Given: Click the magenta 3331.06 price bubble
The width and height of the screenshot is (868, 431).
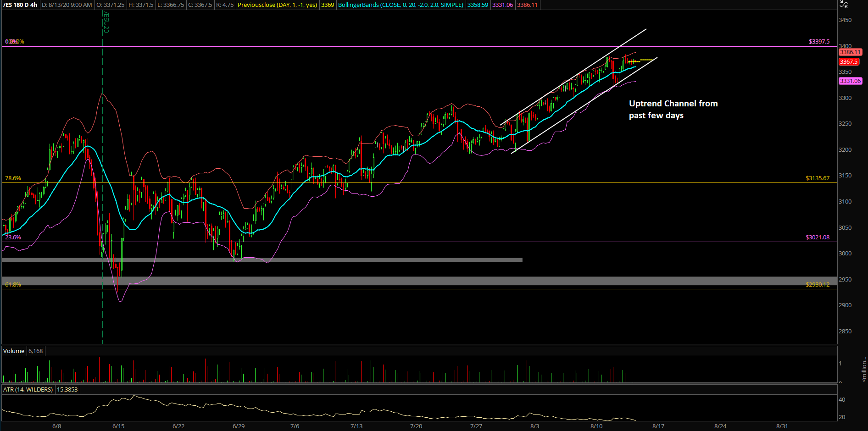Looking at the screenshot, I should pyautogui.click(x=851, y=81).
